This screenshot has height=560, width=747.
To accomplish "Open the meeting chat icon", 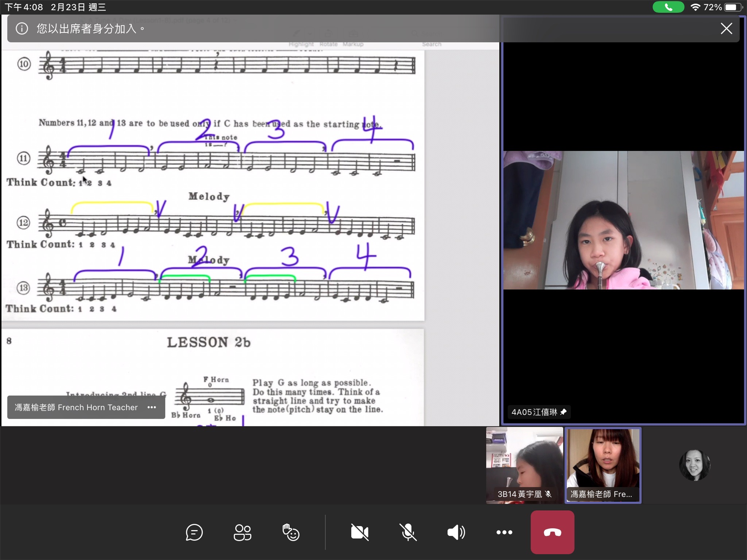I will (194, 532).
